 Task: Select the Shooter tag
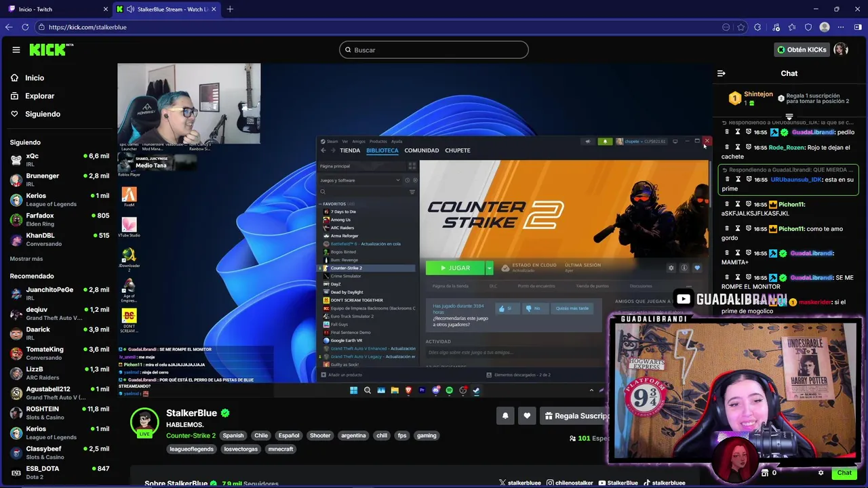click(320, 436)
